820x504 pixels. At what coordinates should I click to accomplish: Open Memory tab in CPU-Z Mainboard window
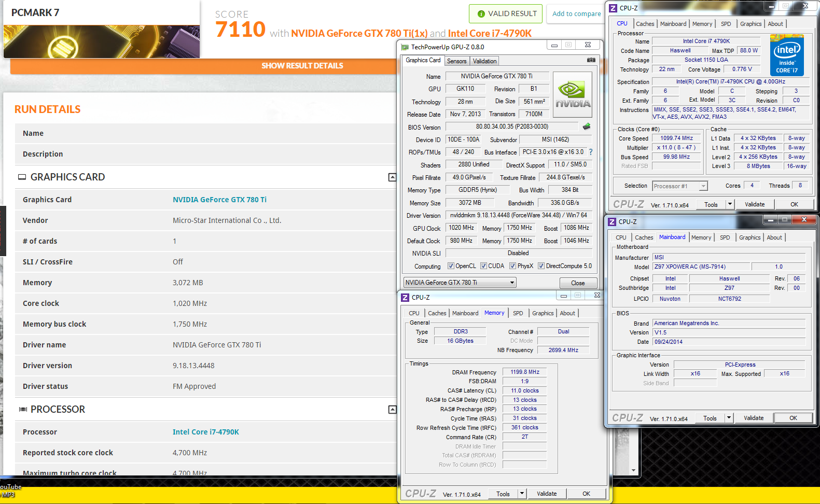[x=701, y=237]
